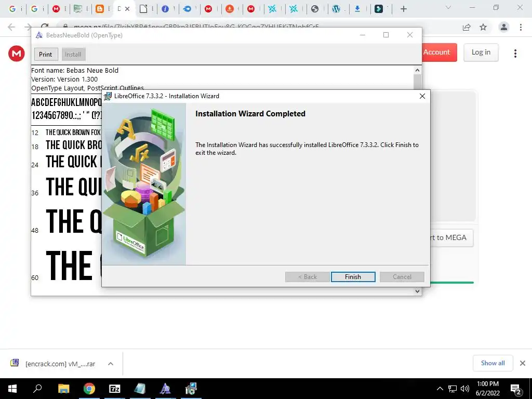Click the installer taskbar icon

(x=191, y=389)
